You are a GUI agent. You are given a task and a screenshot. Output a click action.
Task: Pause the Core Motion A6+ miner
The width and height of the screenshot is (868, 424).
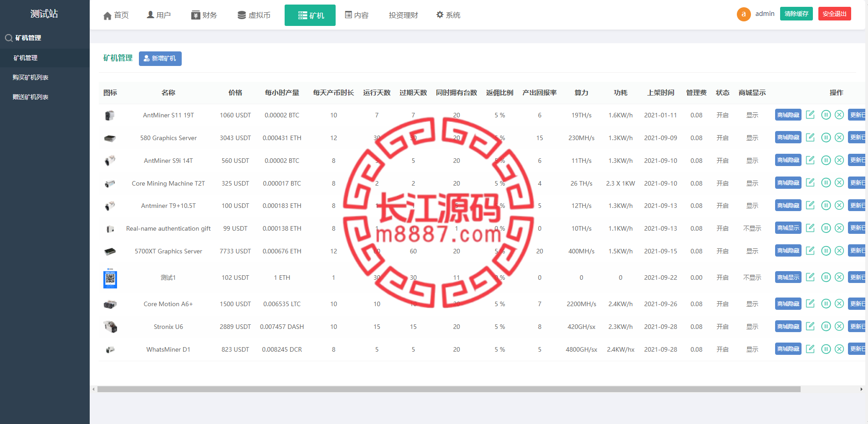826,303
